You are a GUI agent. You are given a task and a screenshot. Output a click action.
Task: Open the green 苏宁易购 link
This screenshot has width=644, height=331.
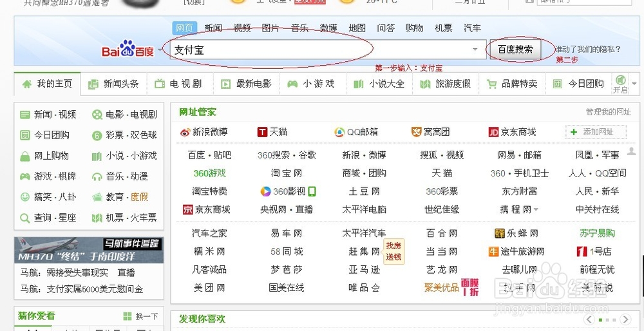click(597, 233)
